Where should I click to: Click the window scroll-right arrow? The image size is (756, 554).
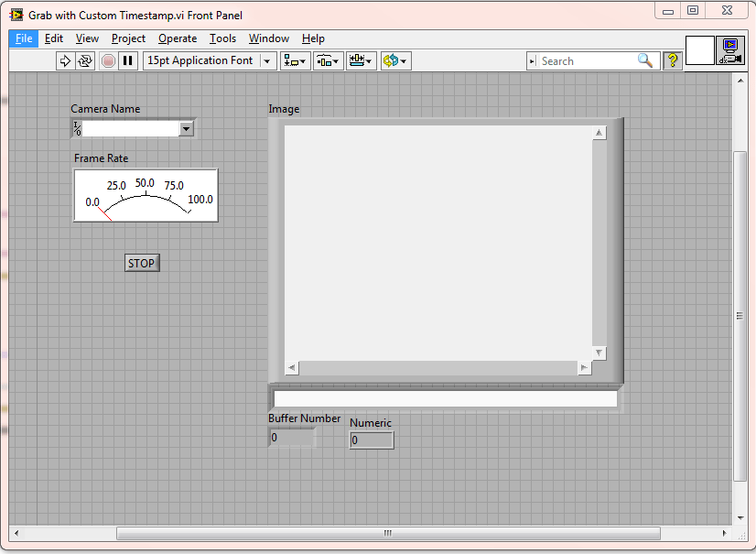point(724,533)
